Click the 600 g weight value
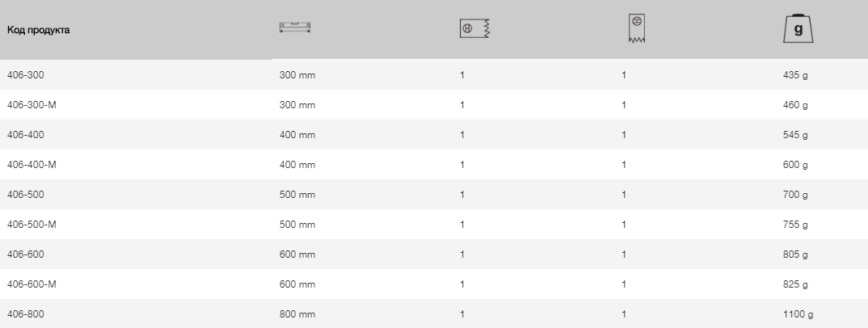This screenshot has height=328, width=868. click(x=795, y=165)
